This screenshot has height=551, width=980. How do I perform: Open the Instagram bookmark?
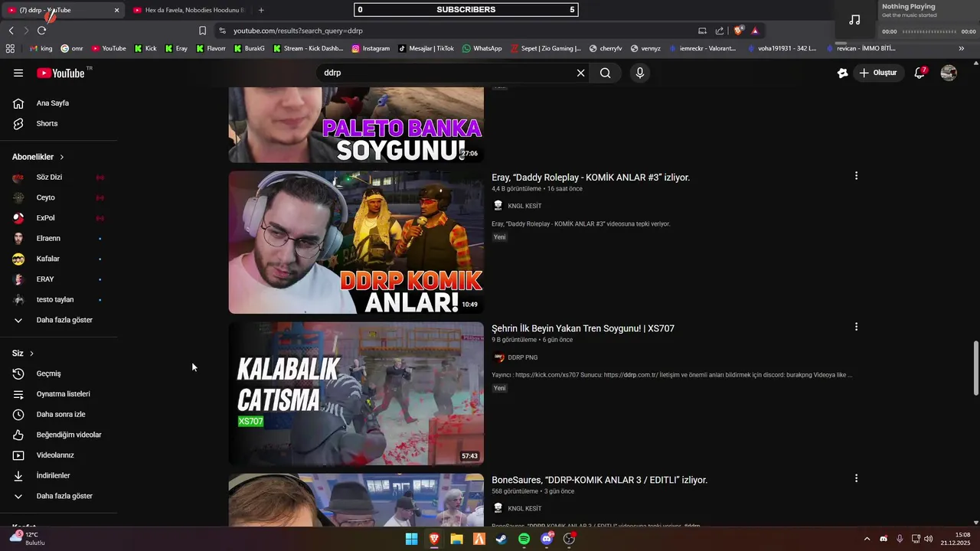371,48
